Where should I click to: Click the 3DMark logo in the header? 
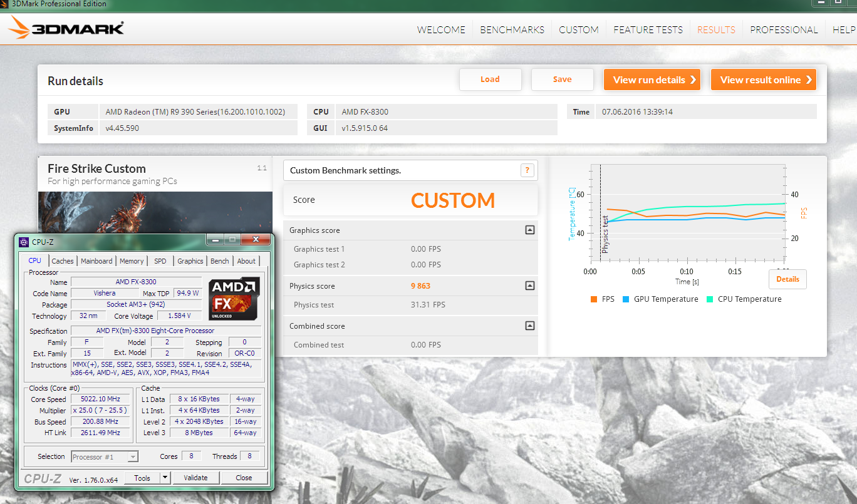pyautogui.click(x=66, y=28)
